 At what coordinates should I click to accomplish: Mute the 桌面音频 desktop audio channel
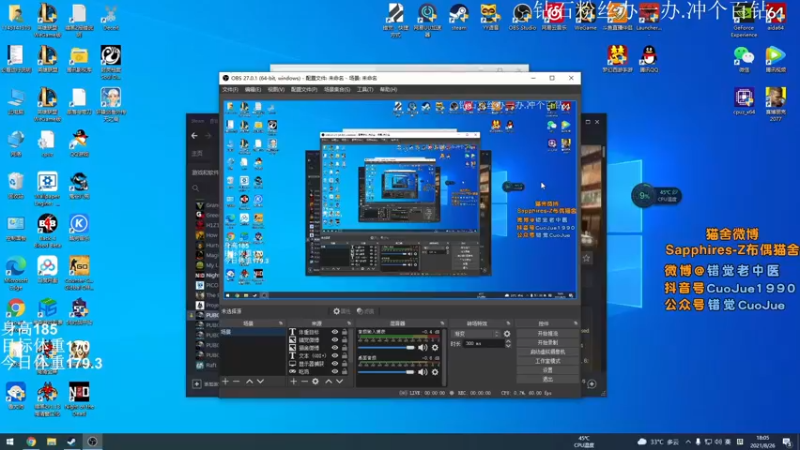coord(422,372)
